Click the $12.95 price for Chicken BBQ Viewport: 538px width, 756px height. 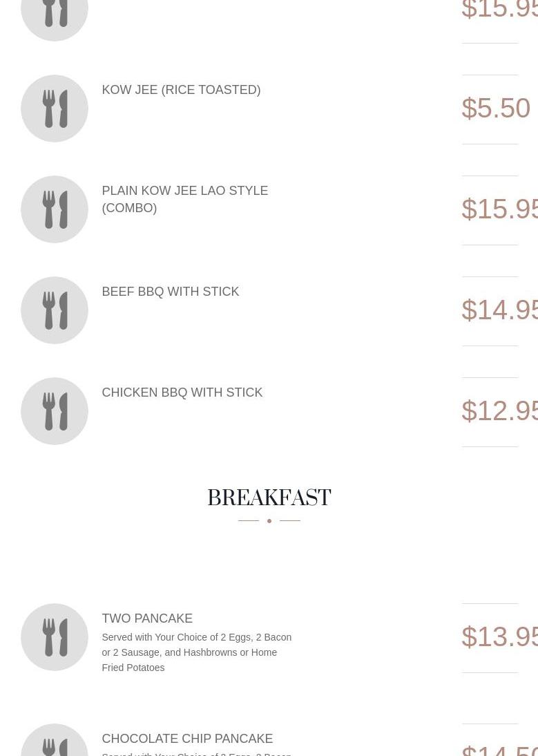click(x=499, y=411)
